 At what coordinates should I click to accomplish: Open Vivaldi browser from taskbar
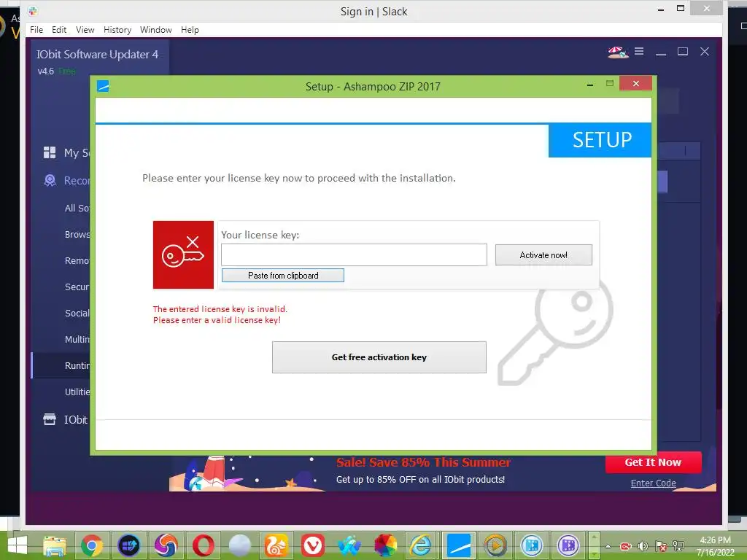pos(313,545)
